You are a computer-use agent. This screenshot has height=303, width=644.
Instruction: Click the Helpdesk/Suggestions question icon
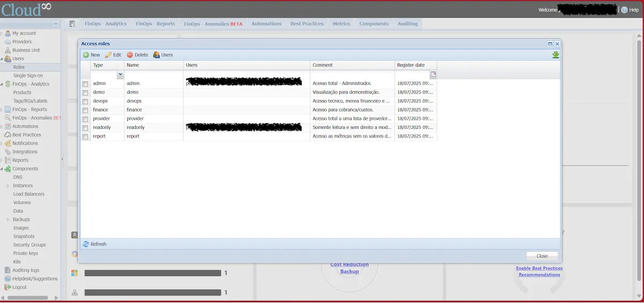(x=8, y=279)
